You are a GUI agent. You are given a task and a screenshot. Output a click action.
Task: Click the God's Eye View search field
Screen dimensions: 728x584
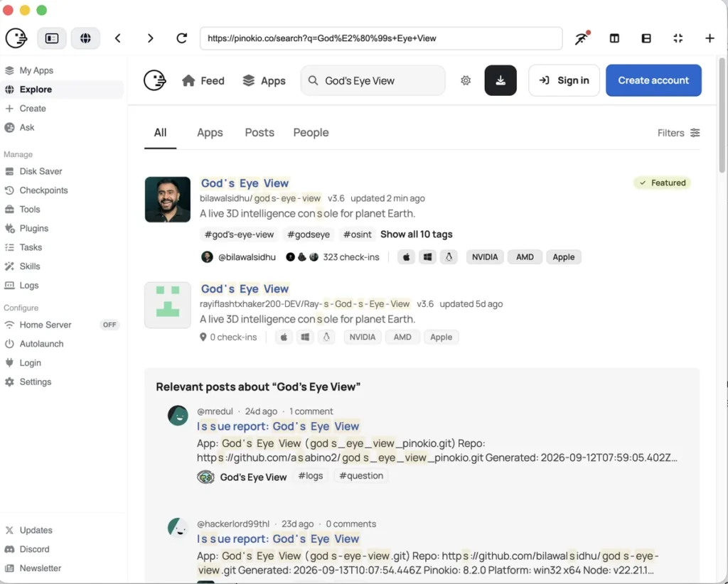373,81
